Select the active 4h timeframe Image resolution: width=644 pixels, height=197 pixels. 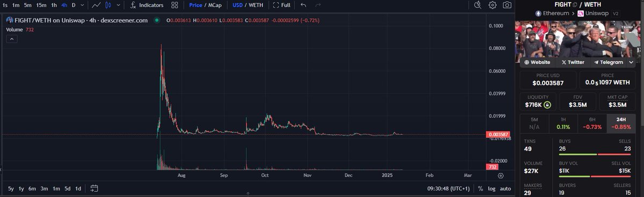[64, 5]
